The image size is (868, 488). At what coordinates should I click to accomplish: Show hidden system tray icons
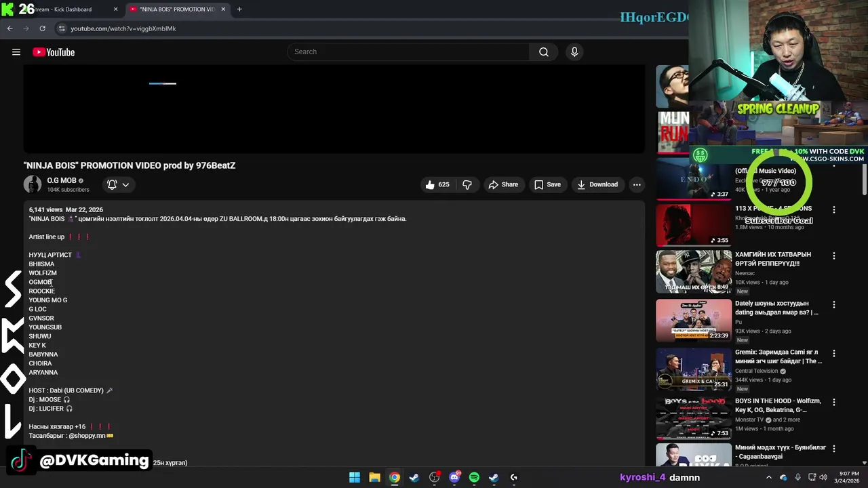point(768,477)
